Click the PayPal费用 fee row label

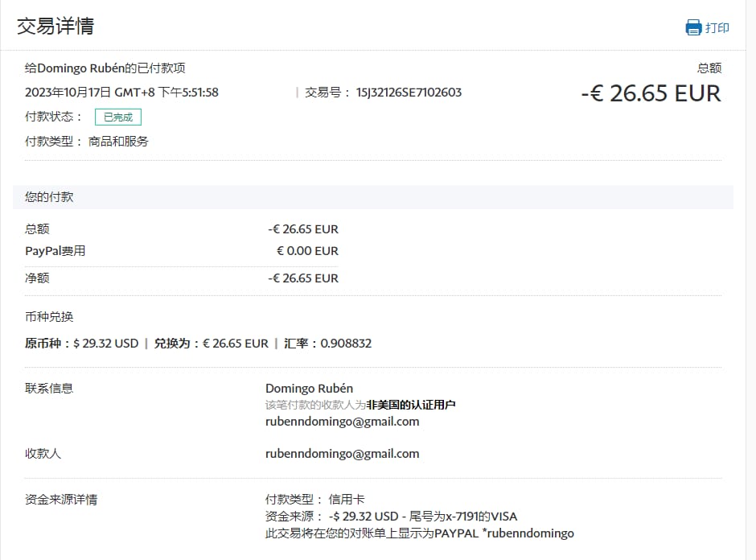pos(55,251)
